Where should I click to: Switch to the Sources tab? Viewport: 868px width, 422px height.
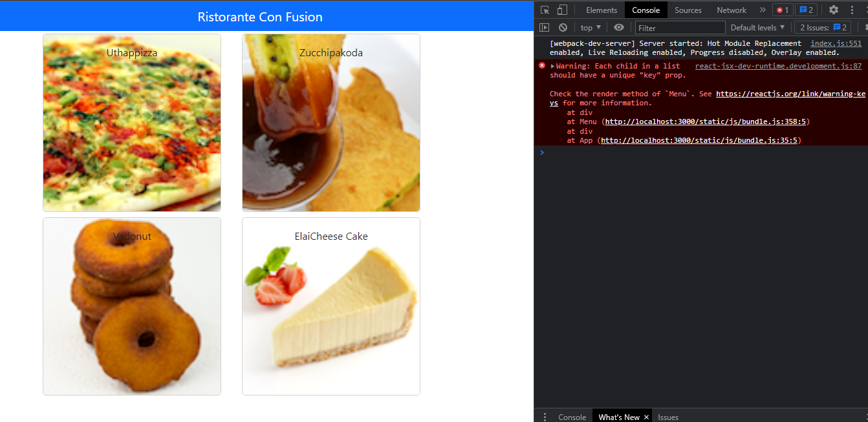click(x=688, y=10)
